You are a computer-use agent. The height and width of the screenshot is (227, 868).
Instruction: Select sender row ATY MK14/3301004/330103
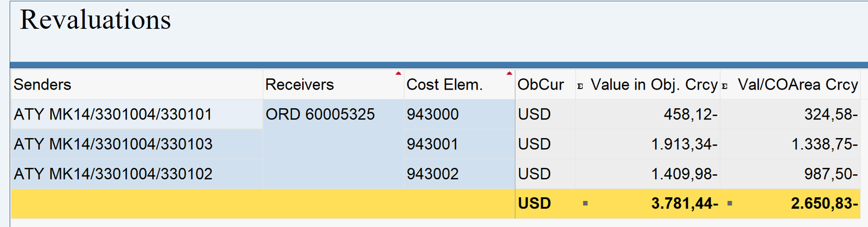point(113,144)
